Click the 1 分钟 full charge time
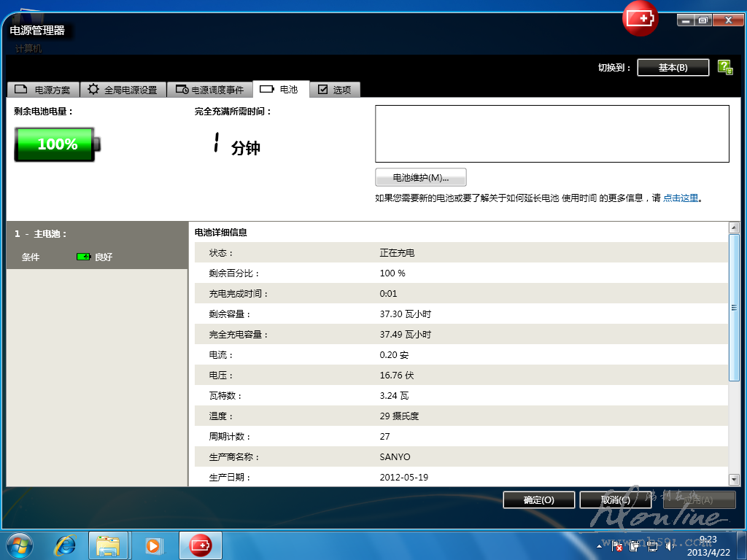Image resolution: width=747 pixels, height=560 pixels. click(236, 144)
